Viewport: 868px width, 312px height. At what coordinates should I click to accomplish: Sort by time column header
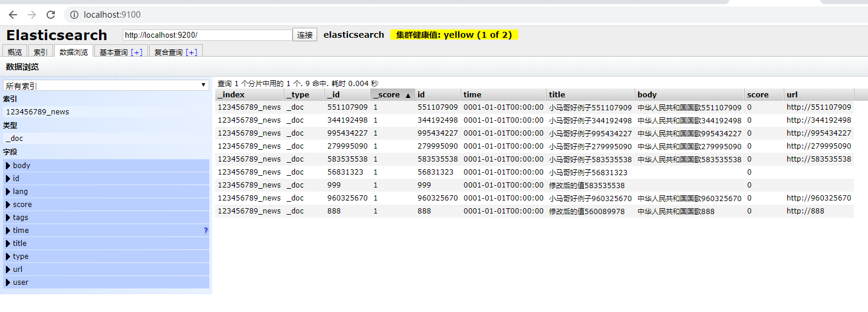504,94
